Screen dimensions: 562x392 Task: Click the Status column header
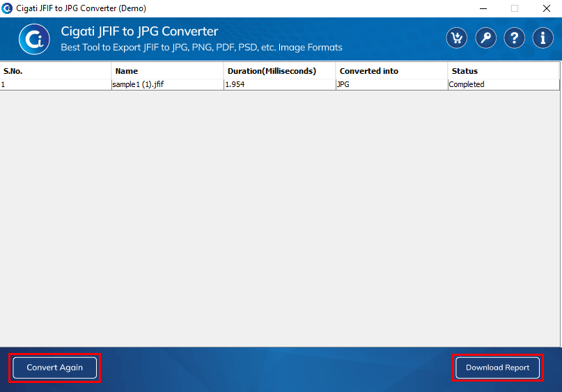pos(504,71)
